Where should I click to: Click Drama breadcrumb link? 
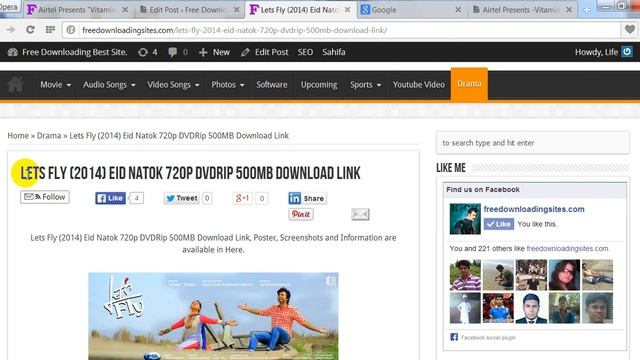click(x=49, y=136)
